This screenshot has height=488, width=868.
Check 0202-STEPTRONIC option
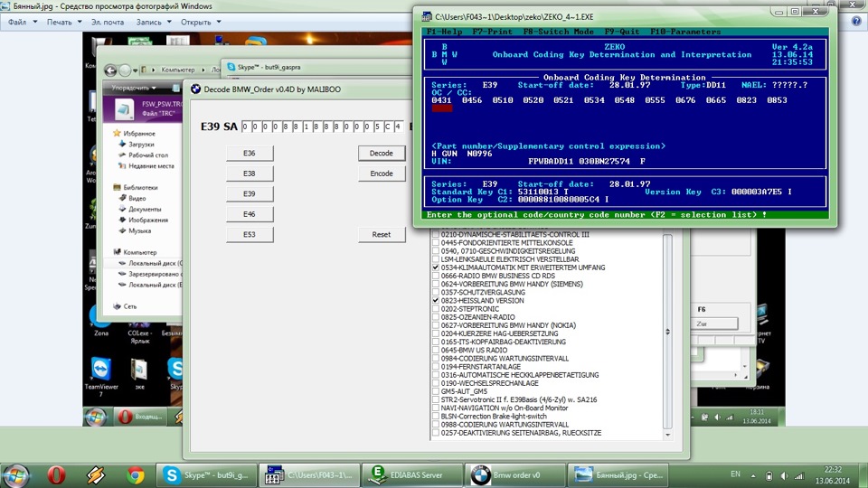click(436, 309)
